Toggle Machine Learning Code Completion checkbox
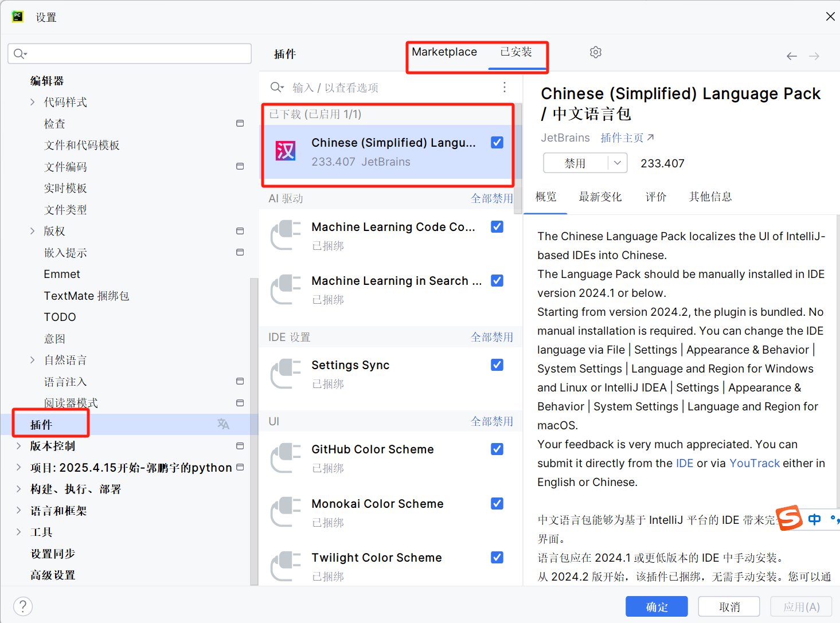 (497, 227)
